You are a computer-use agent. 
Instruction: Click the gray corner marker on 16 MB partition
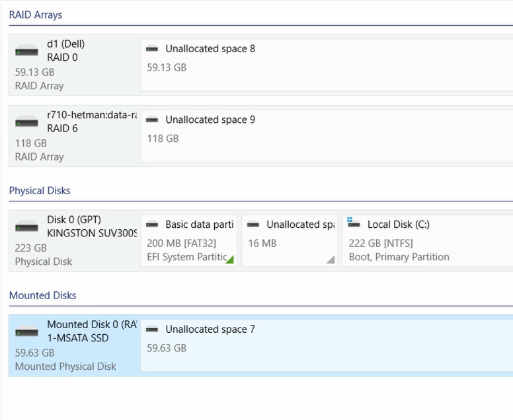331,260
